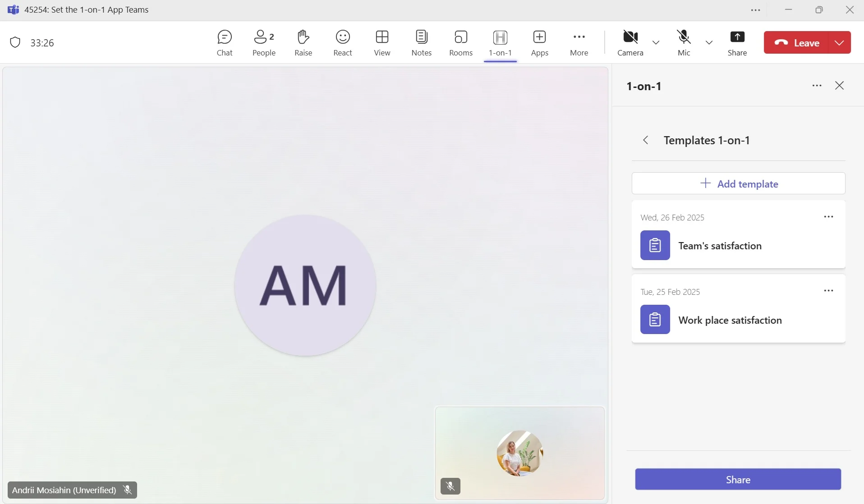
Task: Open meeting Notes
Action: point(421,43)
